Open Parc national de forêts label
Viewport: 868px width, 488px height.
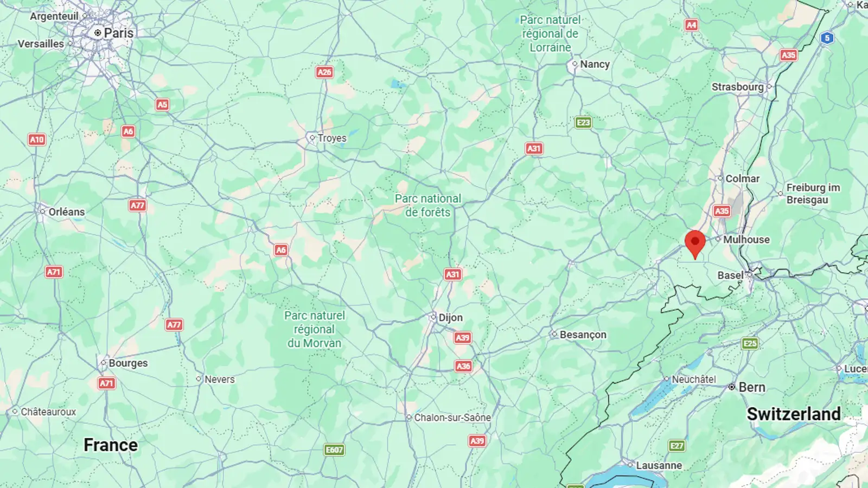pos(428,206)
